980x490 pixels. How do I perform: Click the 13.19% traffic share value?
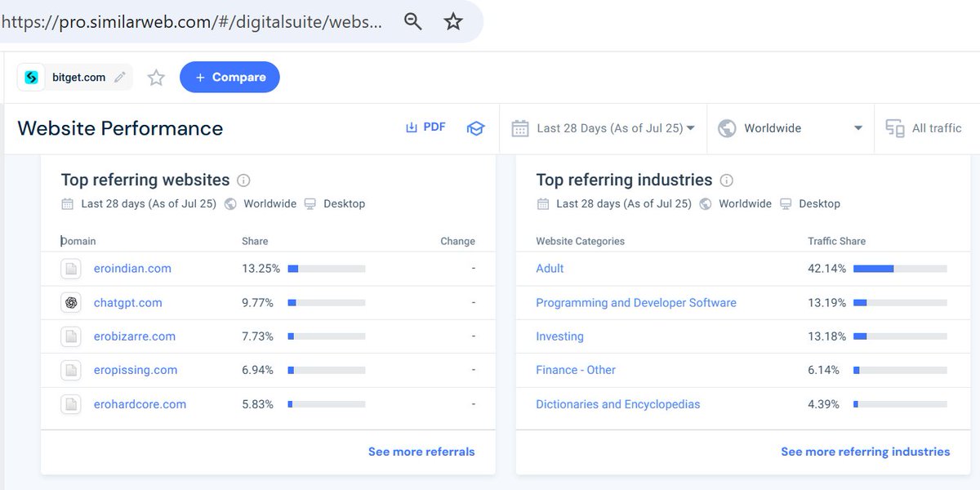coord(826,303)
